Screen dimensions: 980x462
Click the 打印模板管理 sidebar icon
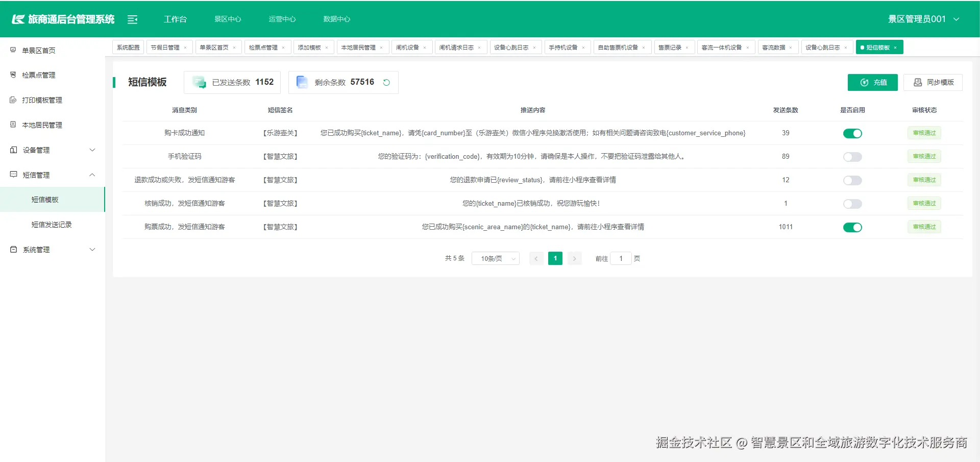pyautogui.click(x=12, y=100)
